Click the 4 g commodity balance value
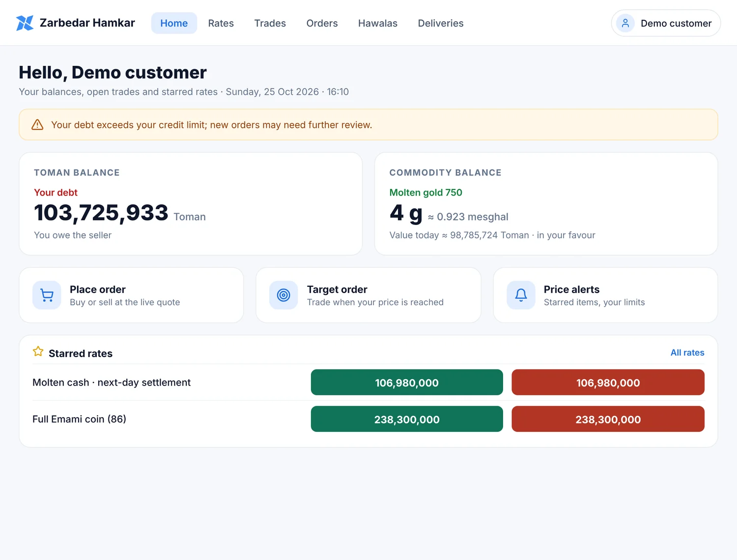The height and width of the screenshot is (560, 737). click(406, 213)
